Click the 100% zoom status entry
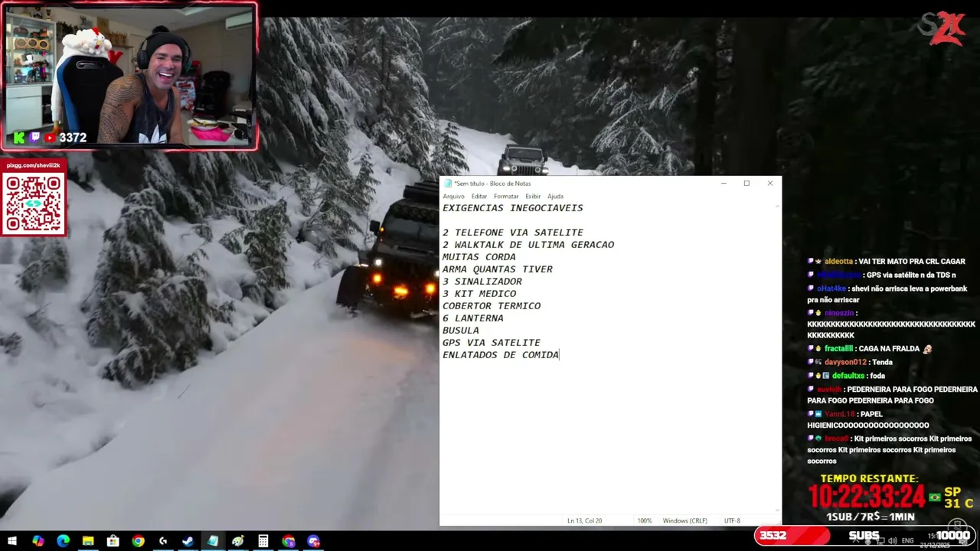This screenshot has height=551, width=980. [645, 521]
